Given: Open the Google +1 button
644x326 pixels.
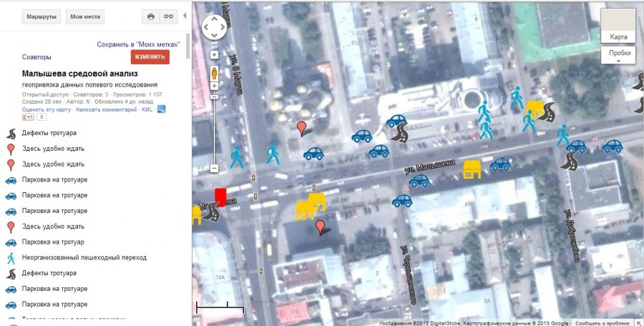Looking at the screenshot, I should click(x=29, y=117).
